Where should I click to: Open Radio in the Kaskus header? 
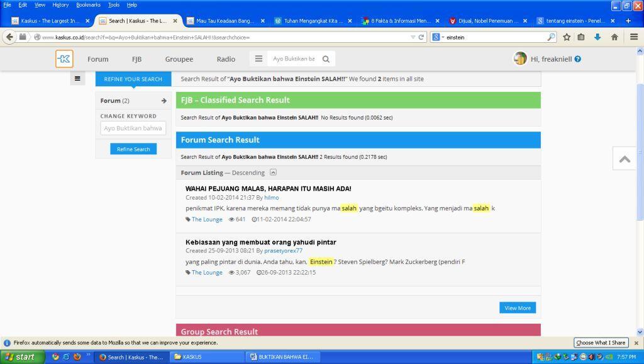(x=226, y=59)
